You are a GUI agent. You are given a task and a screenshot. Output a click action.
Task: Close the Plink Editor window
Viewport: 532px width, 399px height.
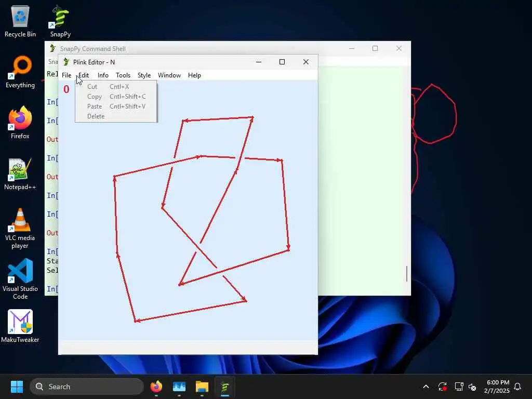305,62
